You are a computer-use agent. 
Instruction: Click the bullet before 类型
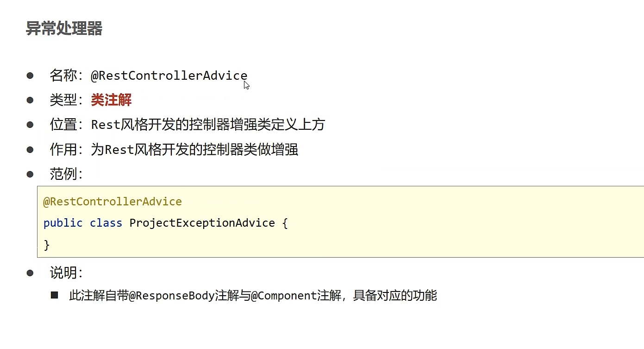pos(30,100)
